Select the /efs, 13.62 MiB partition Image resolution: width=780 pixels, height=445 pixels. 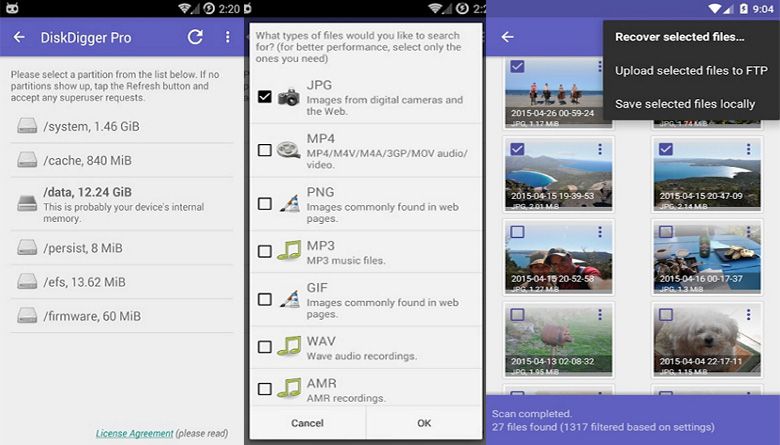tap(122, 282)
